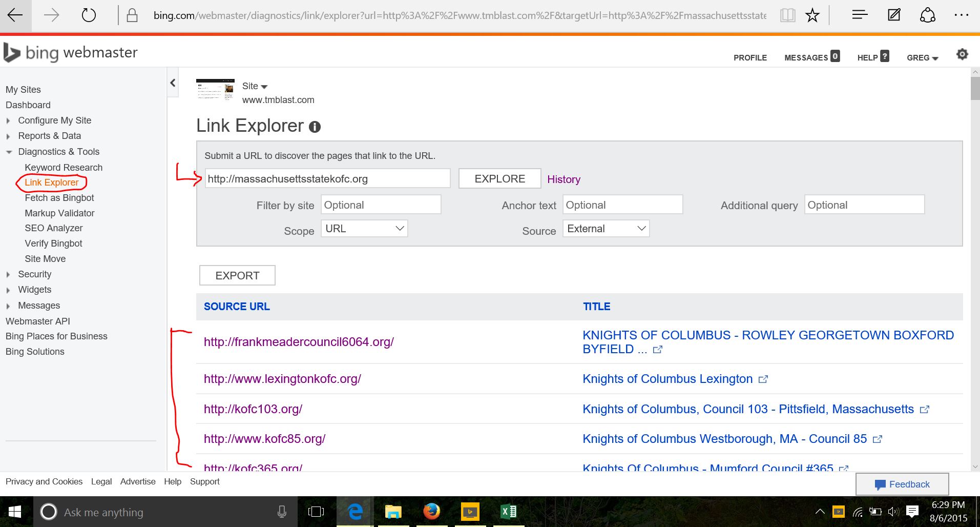
Task: Open external icon beside Westborough Council 85 title
Action: click(x=878, y=439)
